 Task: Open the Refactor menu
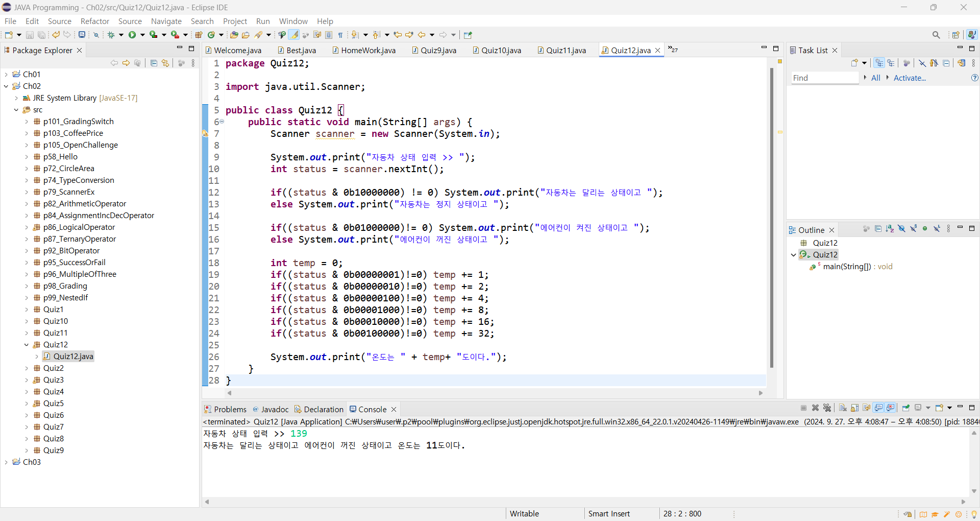point(95,21)
